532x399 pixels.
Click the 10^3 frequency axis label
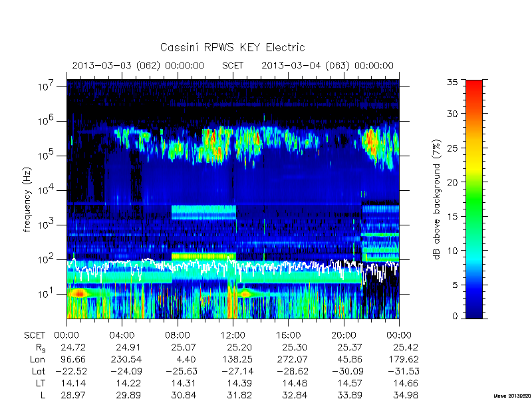point(45,224)
